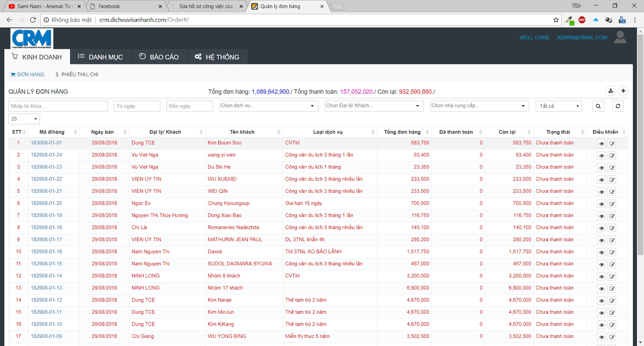Focus the Nhập từ khóa search field
The height and width of the screenshot is (346, 644).
tap(58, 106)
